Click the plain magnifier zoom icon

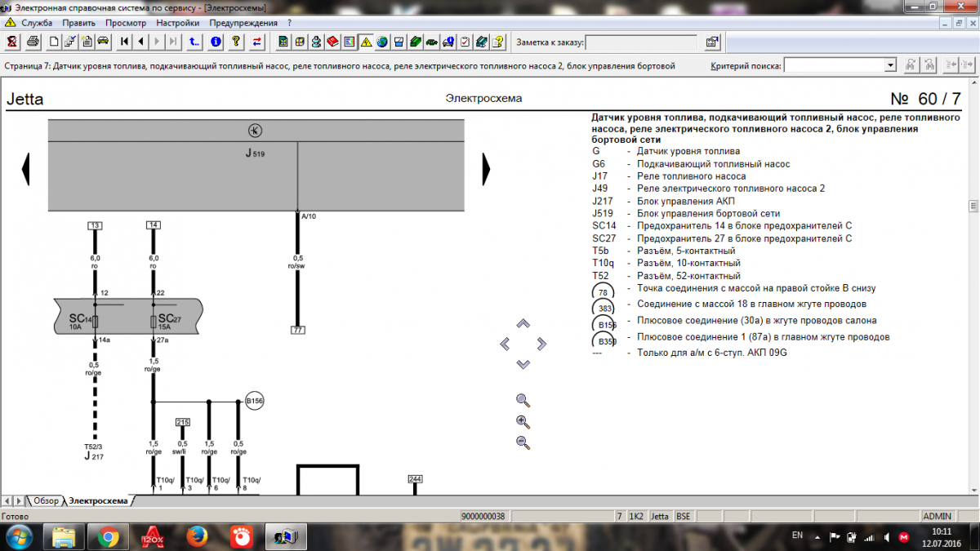[523, 400]
